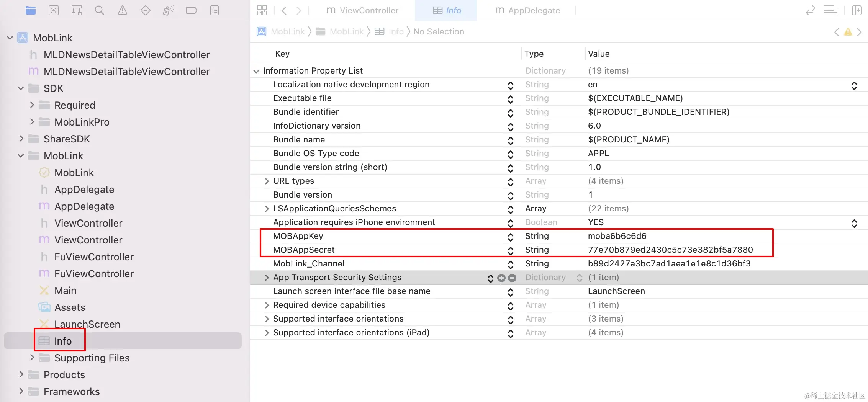Image resolution: width=868 pixels, height=402 pixels.
Task: Expand the ShareSDK folder
Action: [x=21, y=139]
